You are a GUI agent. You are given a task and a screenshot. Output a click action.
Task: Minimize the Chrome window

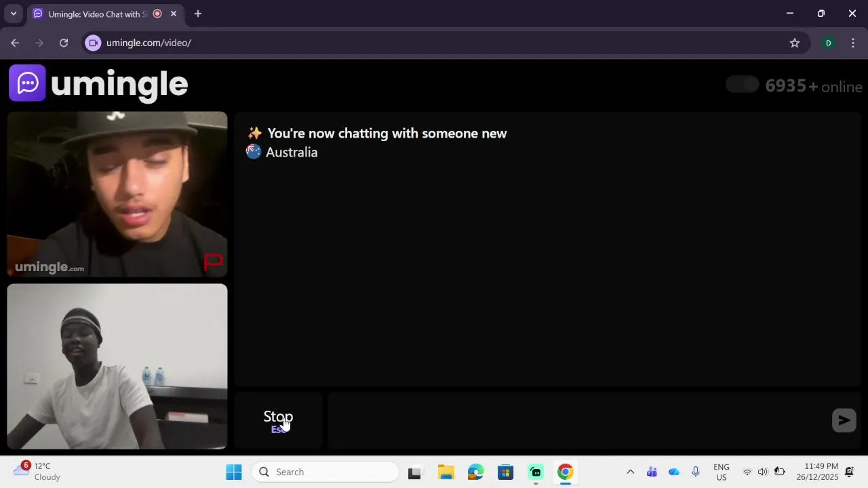click(790, 14)
